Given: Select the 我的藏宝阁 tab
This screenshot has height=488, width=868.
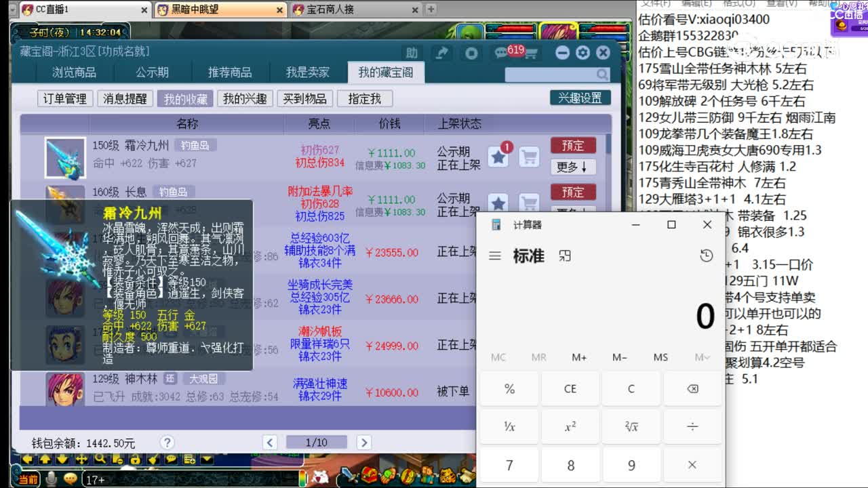Looking at the screenshot, I should pyautogui.click(x=385, y=73).
